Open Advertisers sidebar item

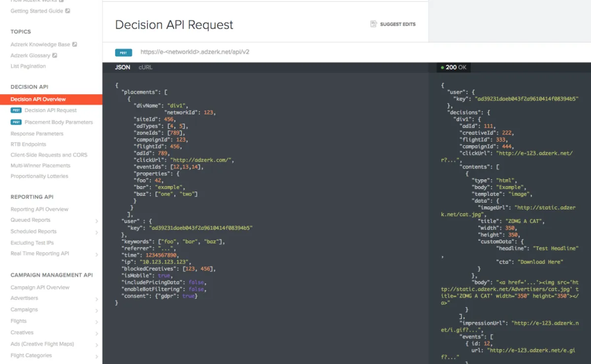(24, 298)
